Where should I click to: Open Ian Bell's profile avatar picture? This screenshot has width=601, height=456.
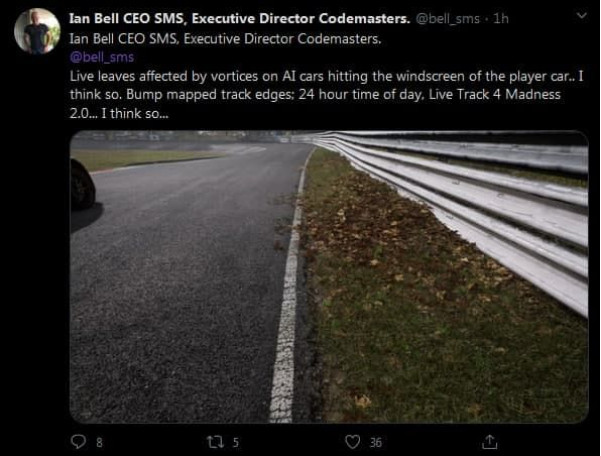[37, 31]
